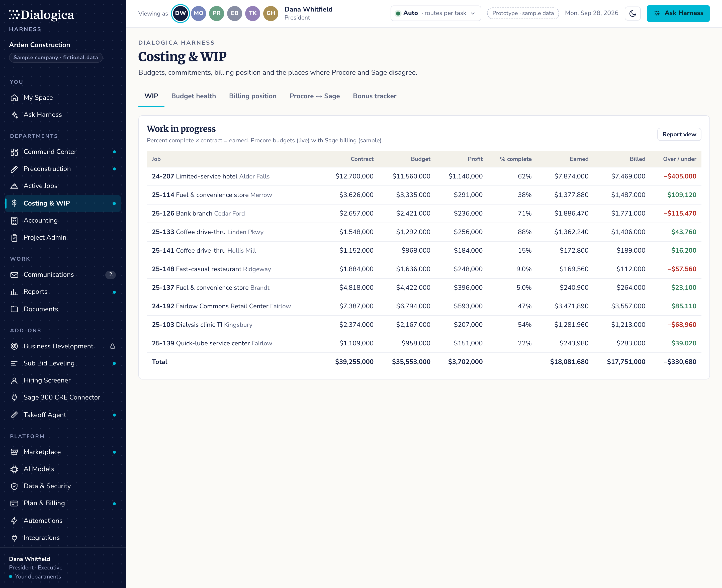Open Active Jobs hard-hat icon

(14, 186)
